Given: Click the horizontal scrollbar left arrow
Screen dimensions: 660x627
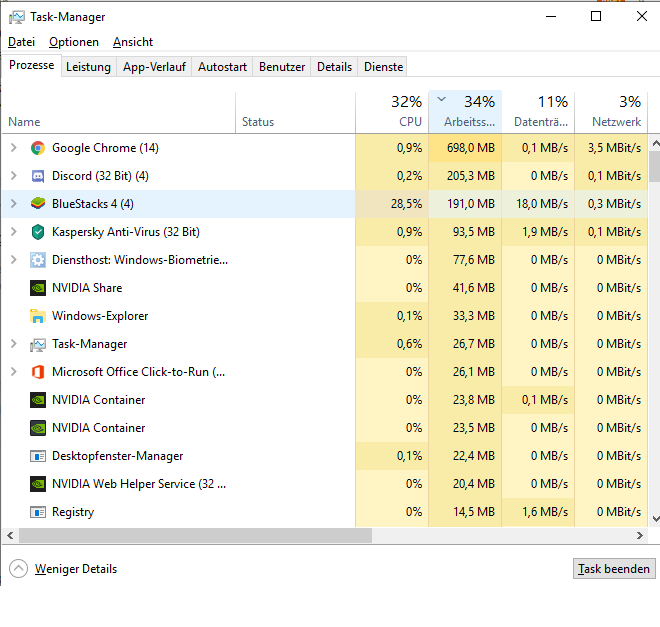Looking at the screenshot, I should click(11, 536).
